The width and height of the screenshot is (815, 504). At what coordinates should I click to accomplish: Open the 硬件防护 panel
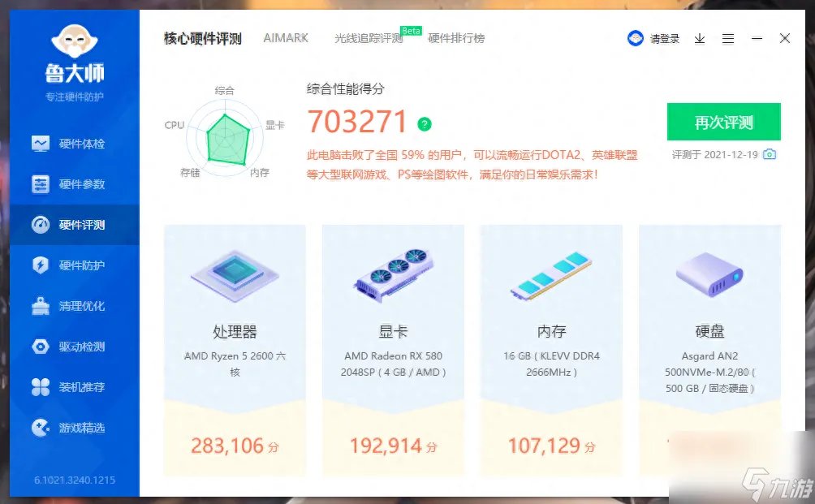pos(69,265)
